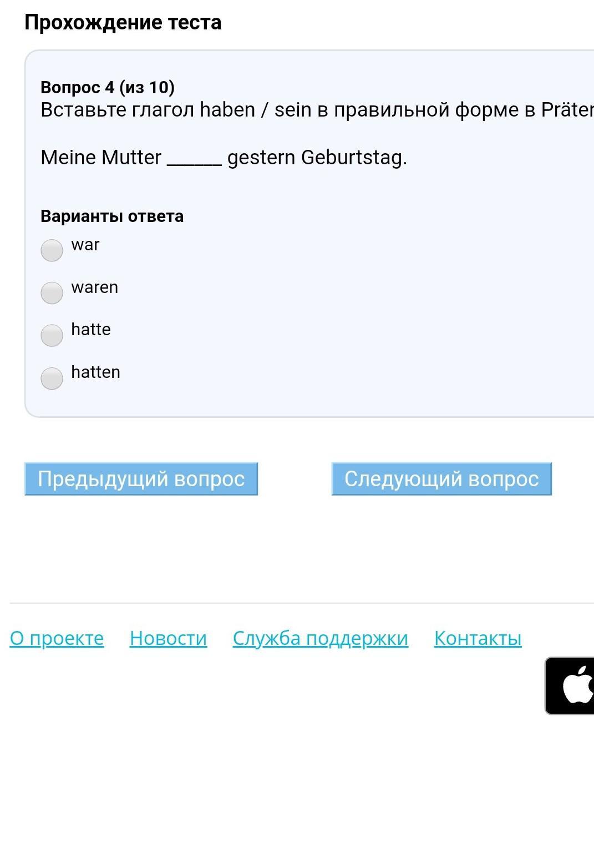Click the blank in the Meine Mutter sentence

(x=194, y=159)
